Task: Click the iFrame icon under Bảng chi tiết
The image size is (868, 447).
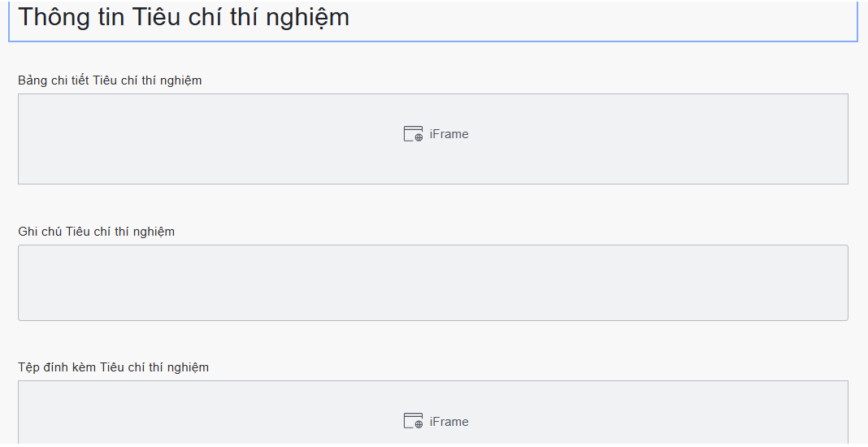Action: click(x=413, y=134)
